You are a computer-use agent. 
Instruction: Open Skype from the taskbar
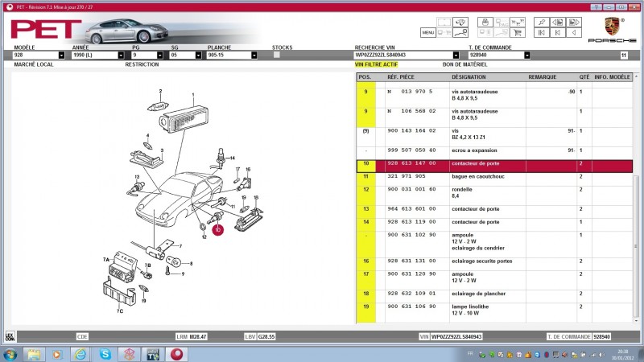coord(105,354)
